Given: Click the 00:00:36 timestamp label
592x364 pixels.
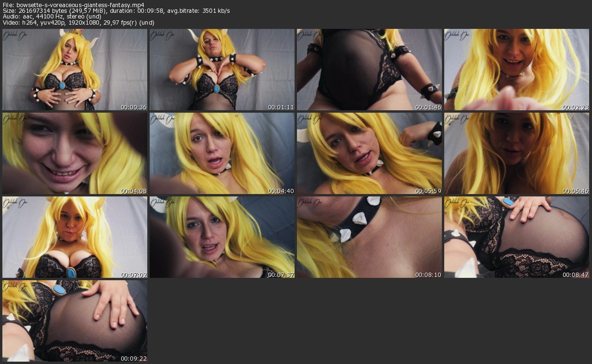Looking at the screenshot, I should [134, 107].
